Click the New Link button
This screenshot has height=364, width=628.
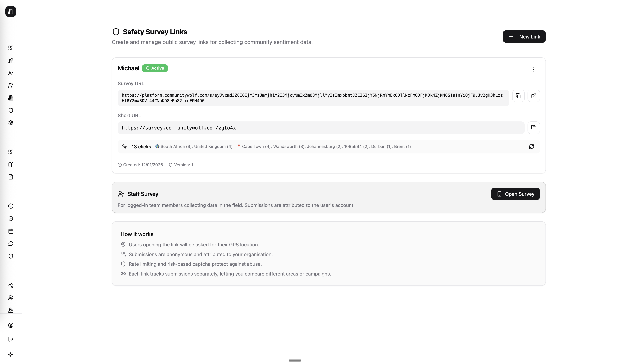tap(524, 37)
